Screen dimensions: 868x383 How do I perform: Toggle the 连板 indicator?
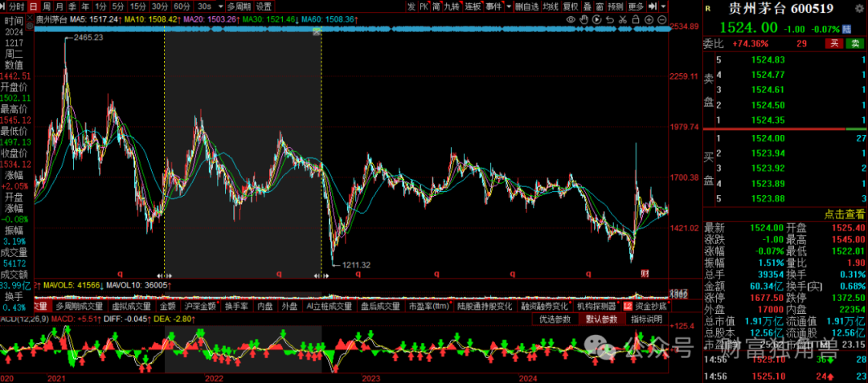(473, 6)
